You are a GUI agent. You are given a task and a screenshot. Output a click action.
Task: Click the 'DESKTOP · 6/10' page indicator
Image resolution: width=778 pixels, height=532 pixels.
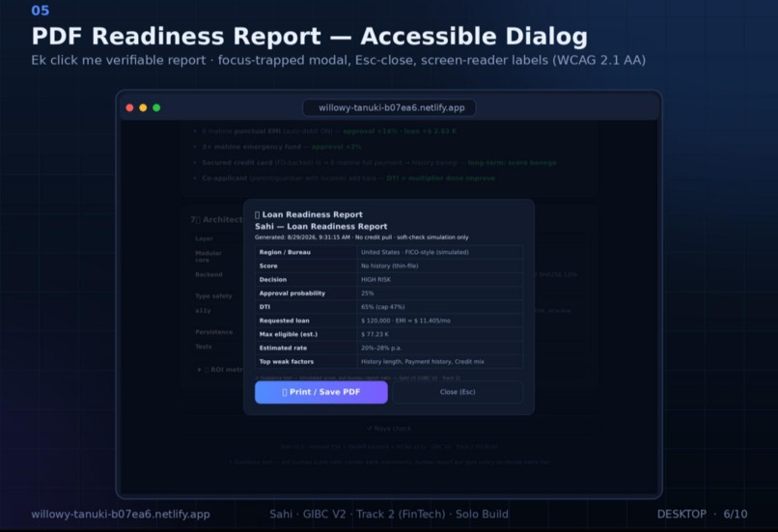click(702, 514)
